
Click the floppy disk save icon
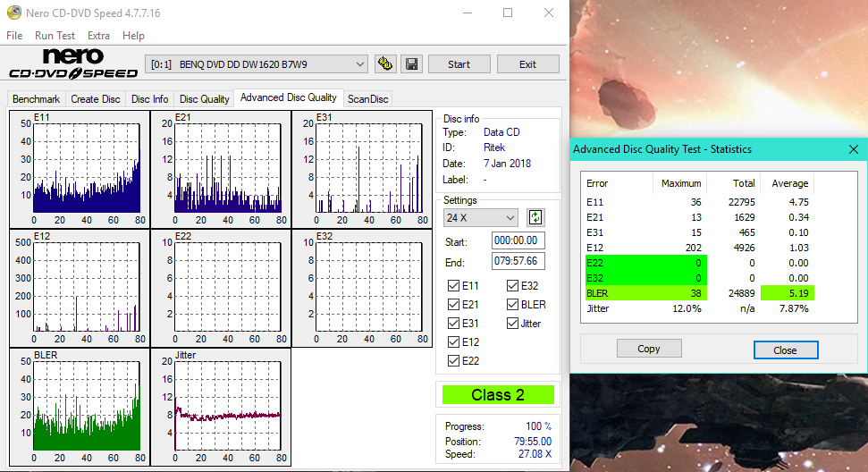(x=411, y=64)
